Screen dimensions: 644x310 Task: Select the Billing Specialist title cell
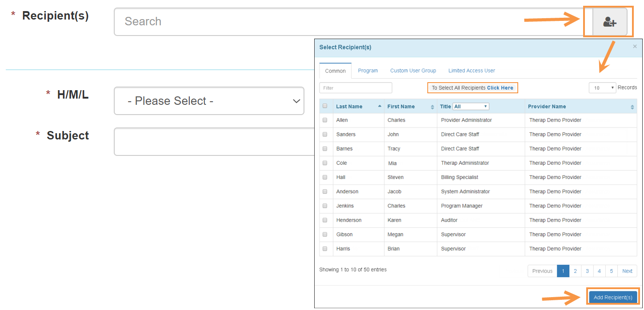481,177
